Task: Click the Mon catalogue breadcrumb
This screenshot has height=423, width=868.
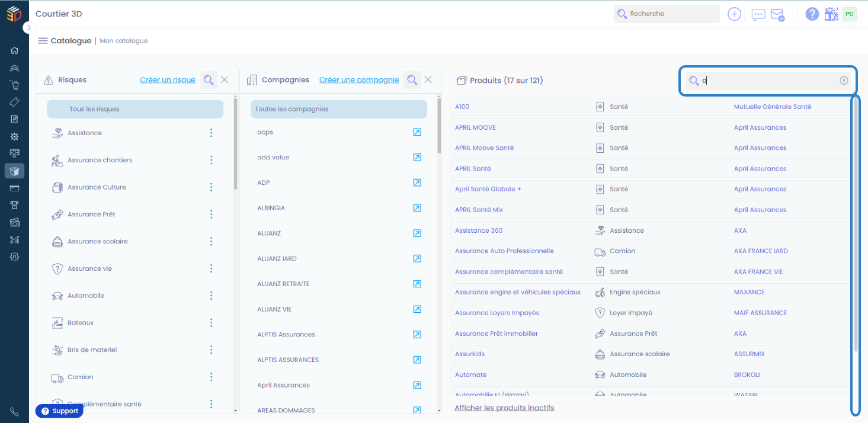Action: [x=124, y=41]
